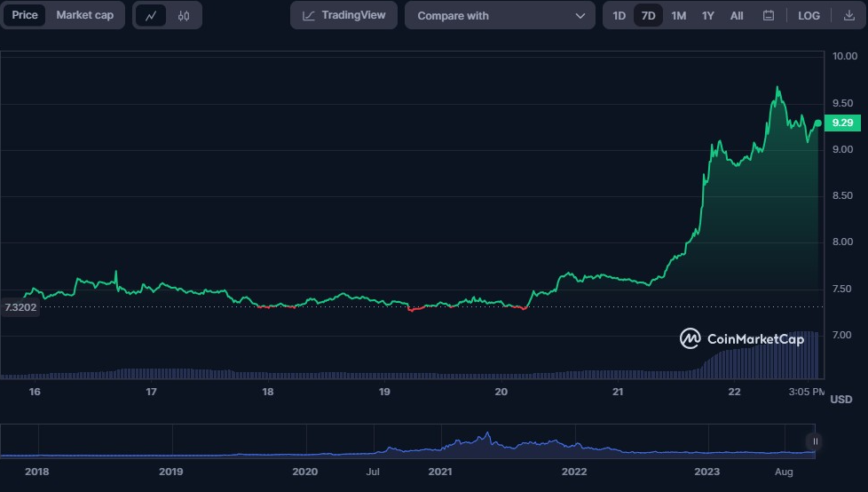Switch to line chart view

(151, 16)
